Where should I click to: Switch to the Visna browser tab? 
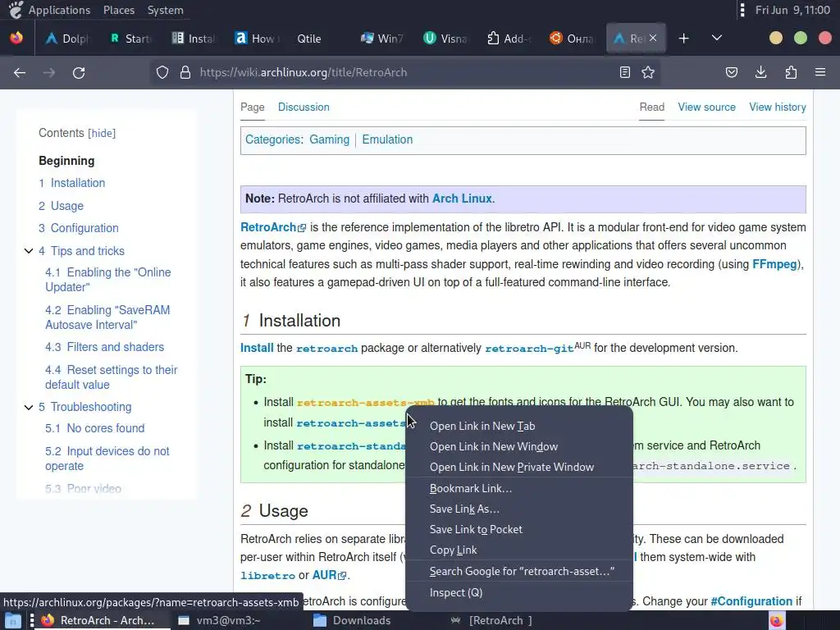tap(445, 38)
